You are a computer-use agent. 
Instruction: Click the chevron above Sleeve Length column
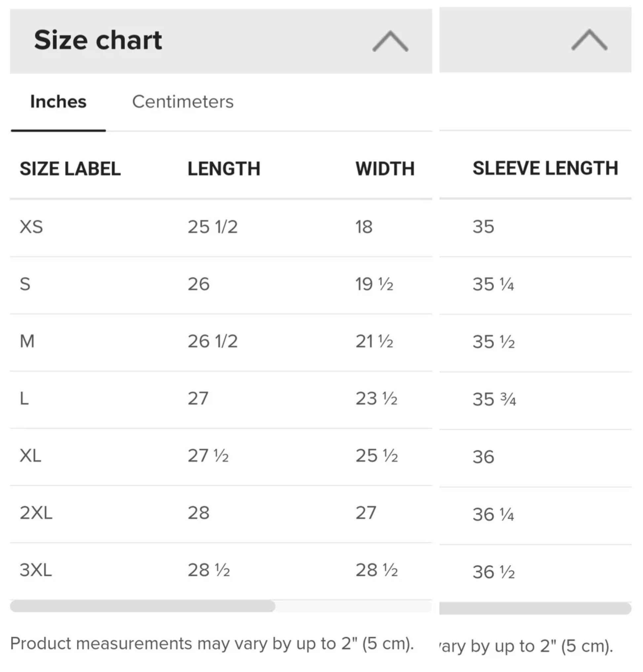(589, 40)
